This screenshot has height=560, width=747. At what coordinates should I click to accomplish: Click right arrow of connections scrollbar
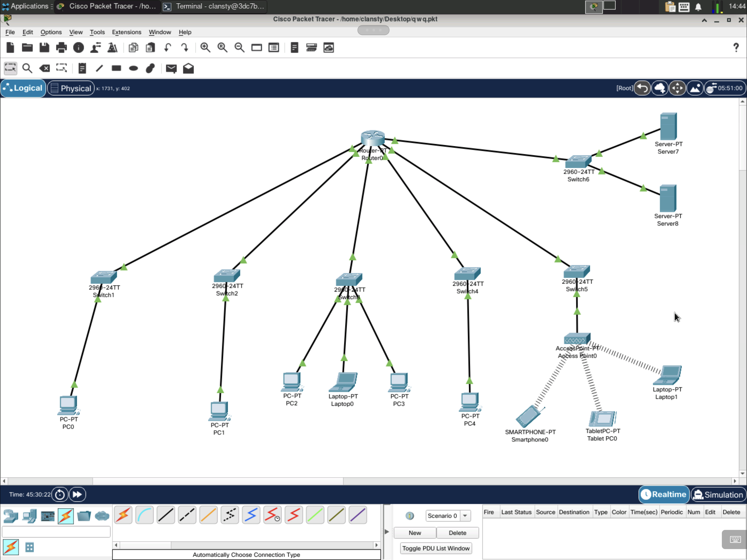click(377, 545)
